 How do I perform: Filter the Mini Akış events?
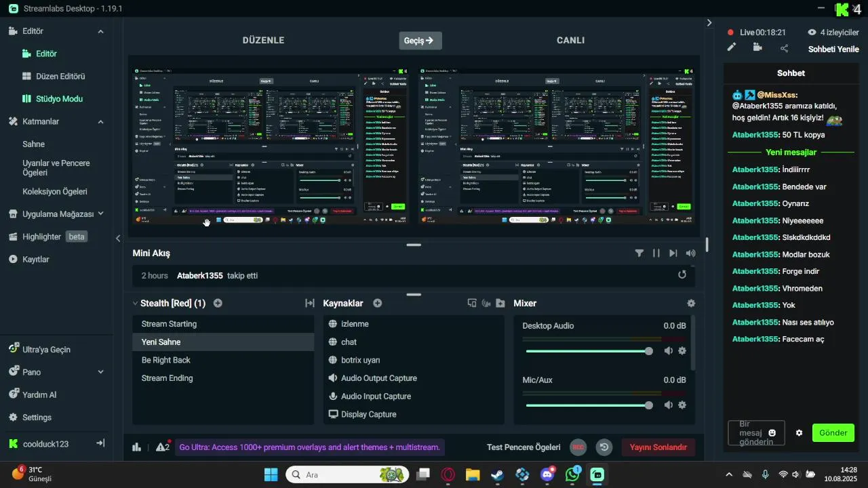639,253
